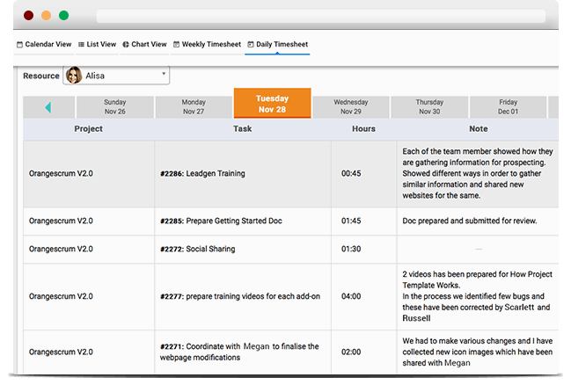Viewport: 571px width, 392px height.
Task: Open task #2285 Prepare Getting Started Doc
Action: [221, 221]
